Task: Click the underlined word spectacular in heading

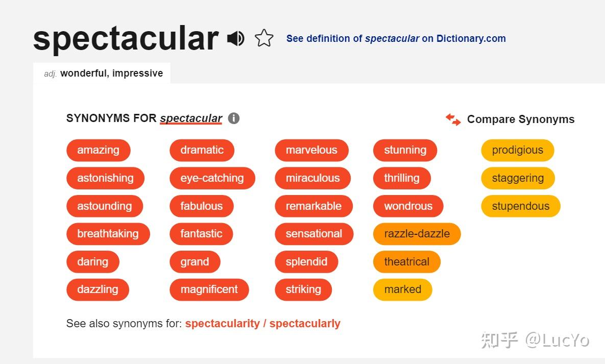Action: (x=191, y=118)
